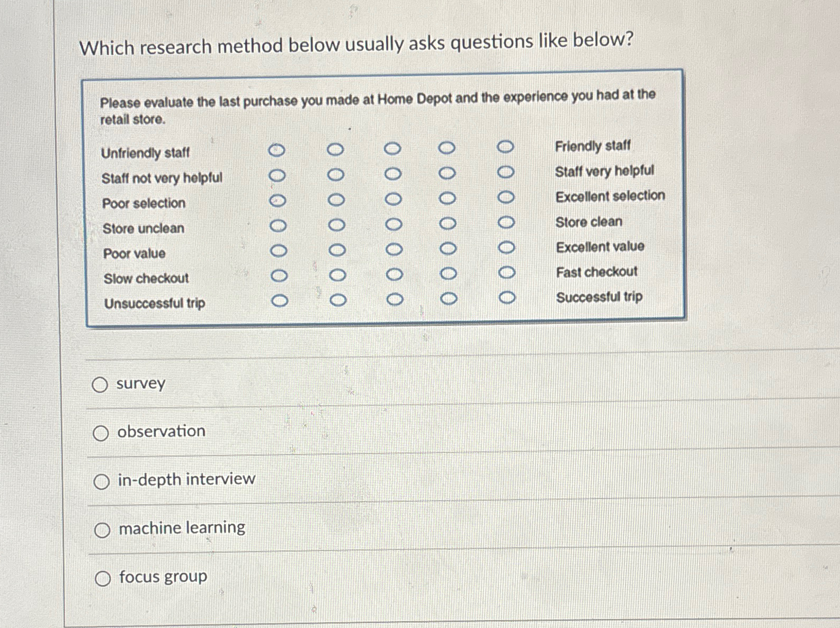Select the survey answer option

click(x=101, y=384)
